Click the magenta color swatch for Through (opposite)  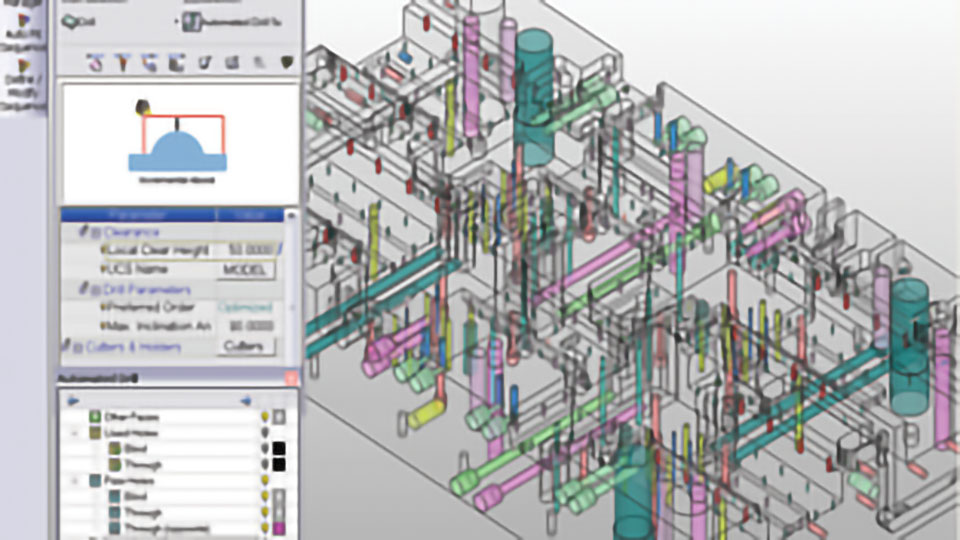(x=281, y=527)
